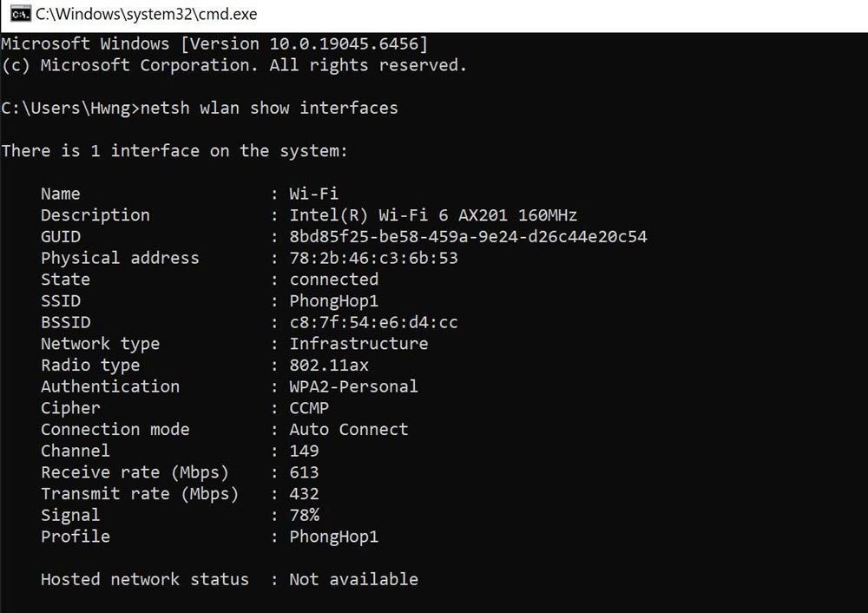This screenshot has height=613, width=868.
Task: Click the Hosted network status line
Action: click(209, 579)
